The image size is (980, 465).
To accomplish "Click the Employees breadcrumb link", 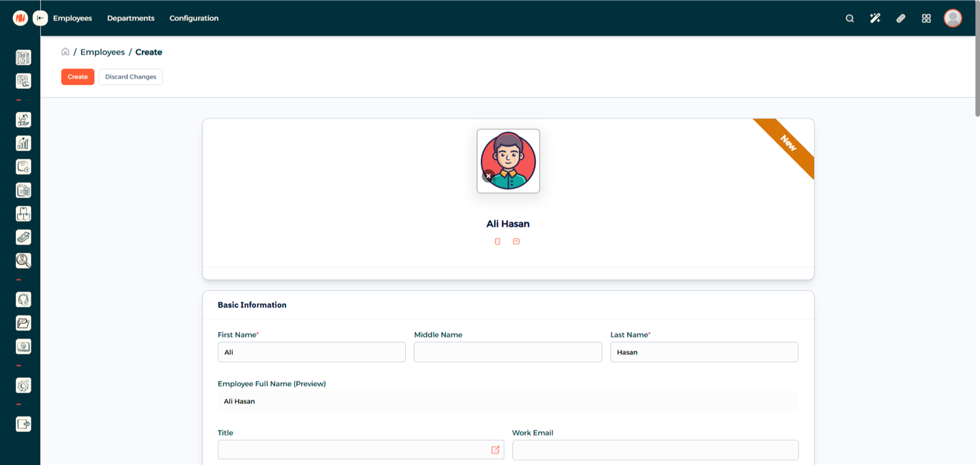I will (x=103, y=52).
